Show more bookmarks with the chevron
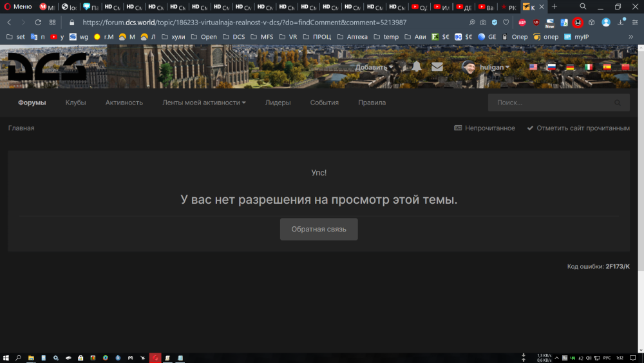 pyautogui.click(x=631, y=37)
